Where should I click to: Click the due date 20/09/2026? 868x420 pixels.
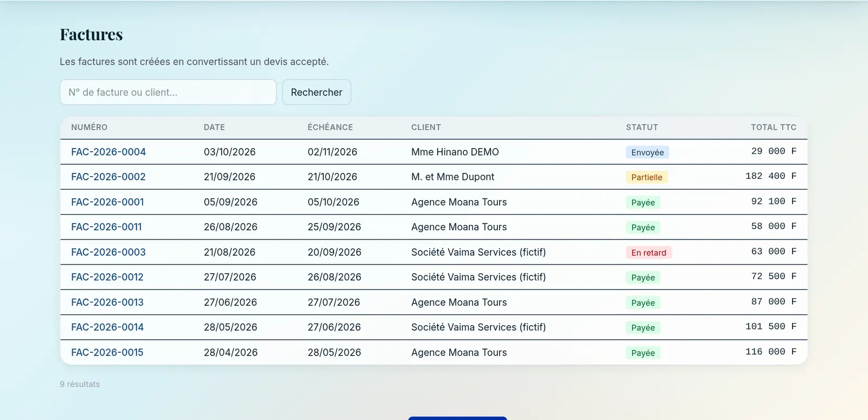[334, 252]
